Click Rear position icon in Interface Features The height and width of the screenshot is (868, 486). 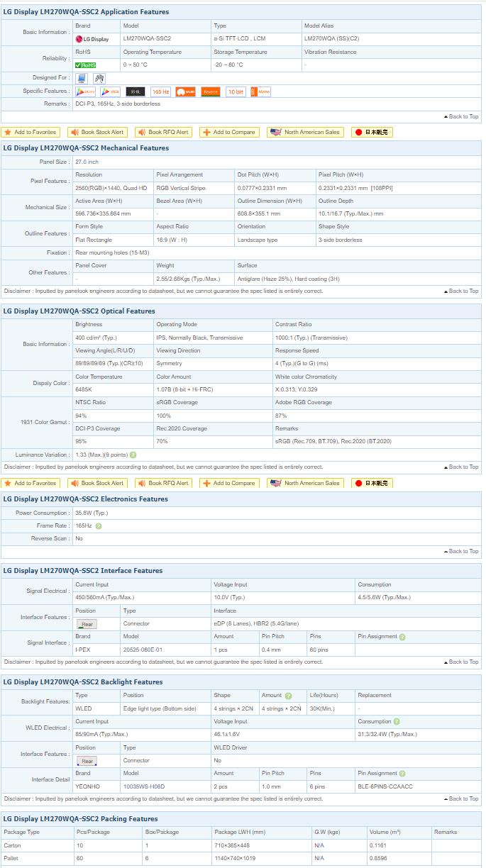point(87,624)
